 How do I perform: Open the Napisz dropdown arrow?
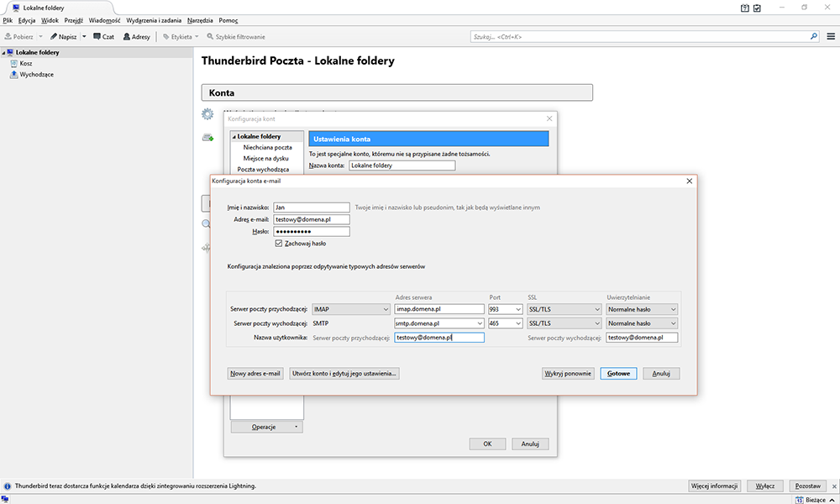[x=84, y=36]
